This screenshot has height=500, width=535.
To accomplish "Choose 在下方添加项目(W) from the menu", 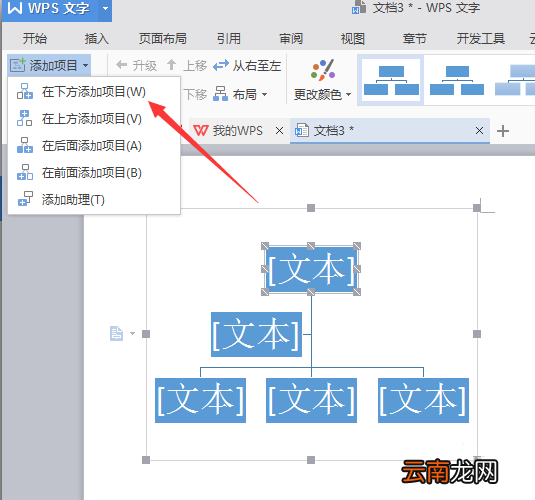I will pos(94,92).
